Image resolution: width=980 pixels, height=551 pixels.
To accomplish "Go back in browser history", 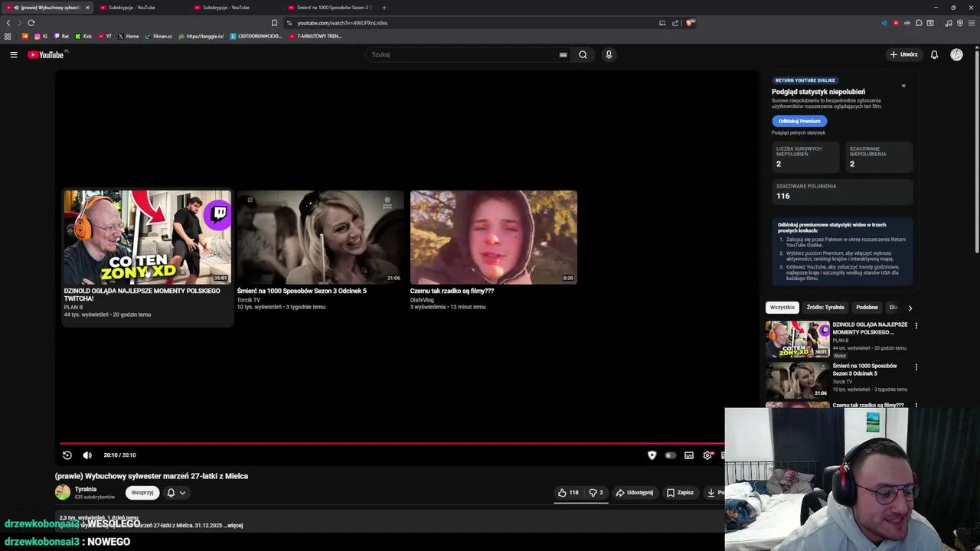I will click(8, 23).
